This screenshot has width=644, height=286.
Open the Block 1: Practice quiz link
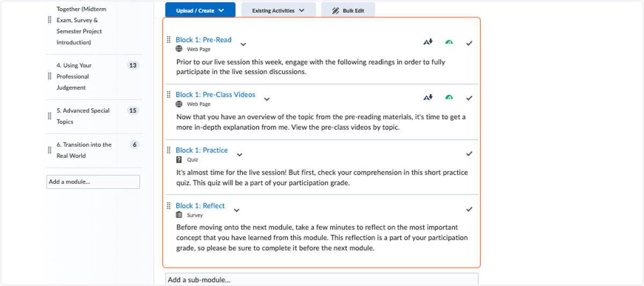coord(202,150)
